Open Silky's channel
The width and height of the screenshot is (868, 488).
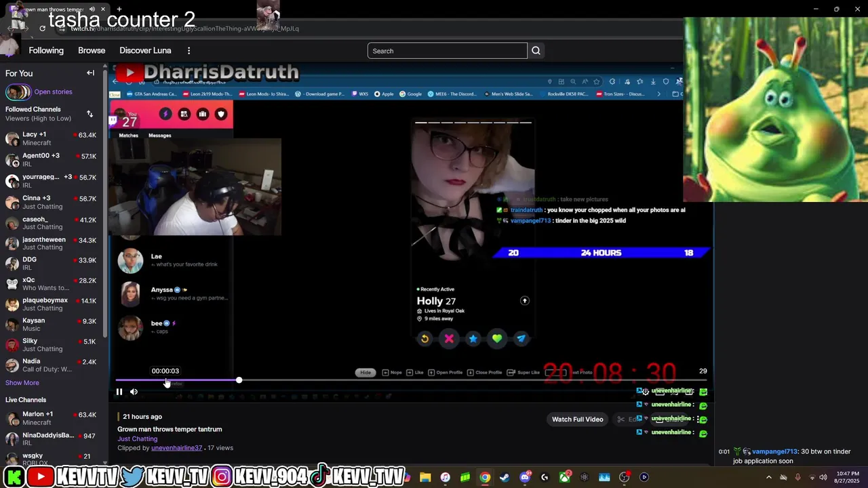tap(51, 345)
